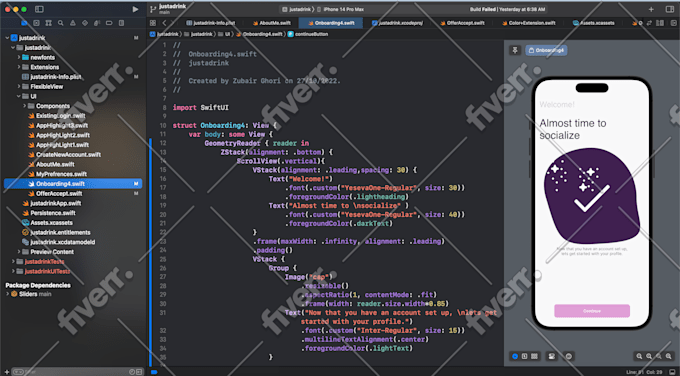This screenshot has width=680, height=376.
Task: Open the Project navigator folder icon
Action: 24,23
